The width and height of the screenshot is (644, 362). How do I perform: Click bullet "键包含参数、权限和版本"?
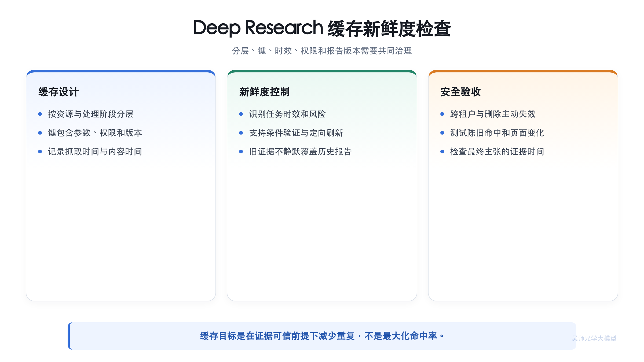pos(95,133)
